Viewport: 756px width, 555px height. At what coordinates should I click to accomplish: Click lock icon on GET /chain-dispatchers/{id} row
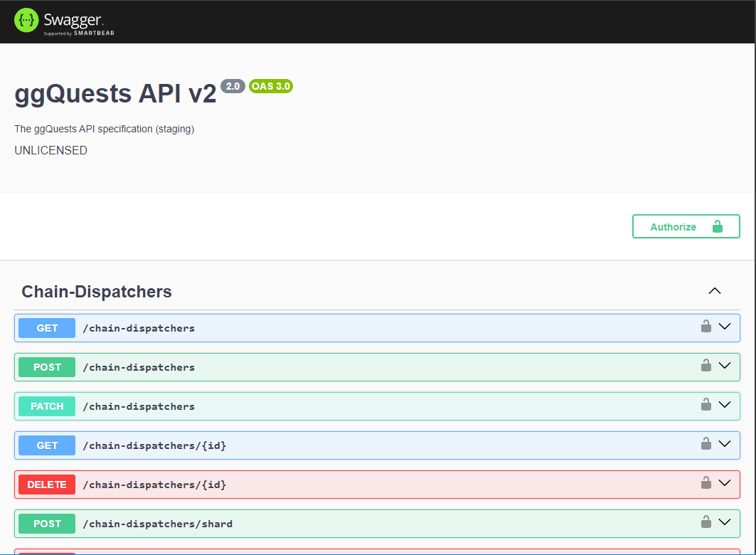coord(706,443)
